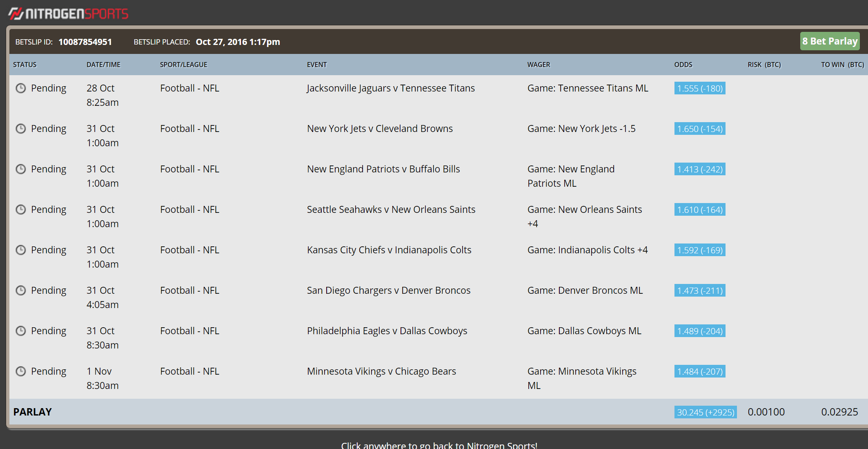Click the go back to Nitrogen Sports text
This screenshot has height=449, width=868.
coord(439,445)
